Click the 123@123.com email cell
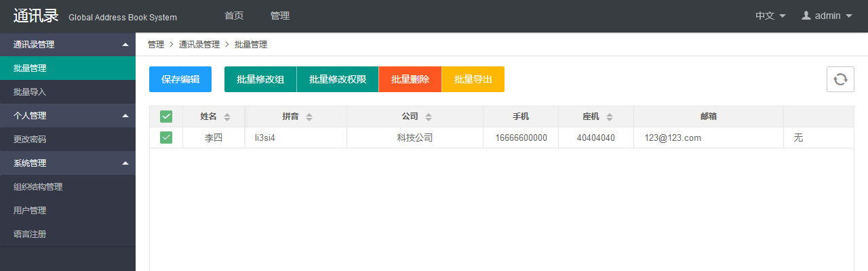The image size is (868, 271). [x=709, y=138]
